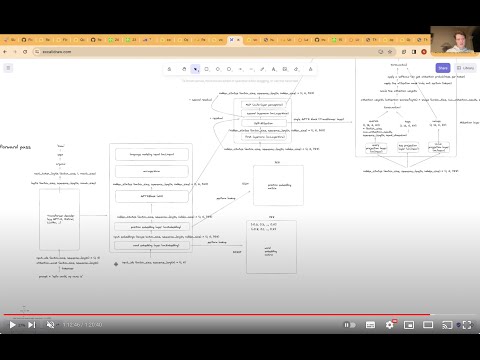
Task: Seek on the red video progress bar
Action: 217,314
